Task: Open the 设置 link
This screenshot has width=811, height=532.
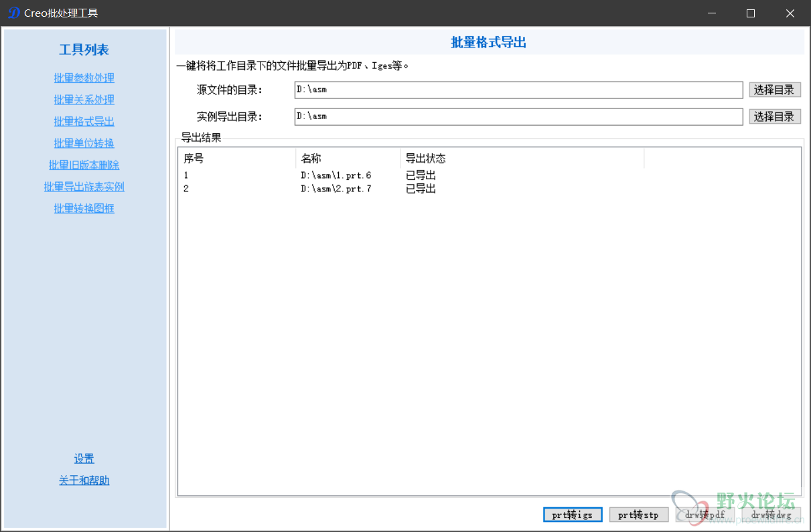Action: [x=84, y=459]
